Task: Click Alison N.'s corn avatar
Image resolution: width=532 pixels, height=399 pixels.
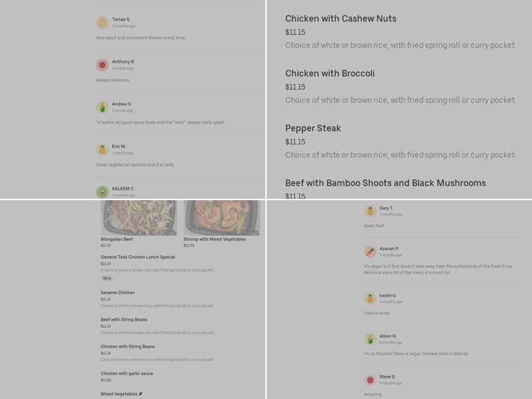Action: [x=369, y=339]
